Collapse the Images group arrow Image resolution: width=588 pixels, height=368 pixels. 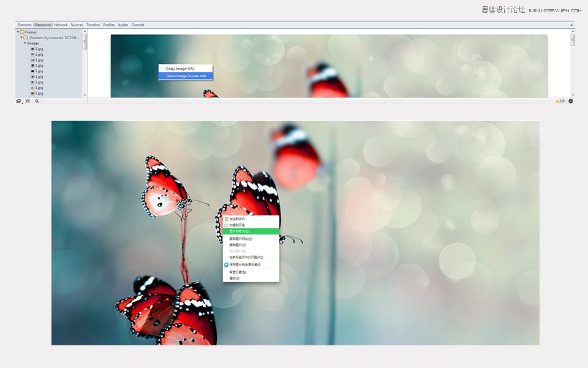[x=25, y=43]
